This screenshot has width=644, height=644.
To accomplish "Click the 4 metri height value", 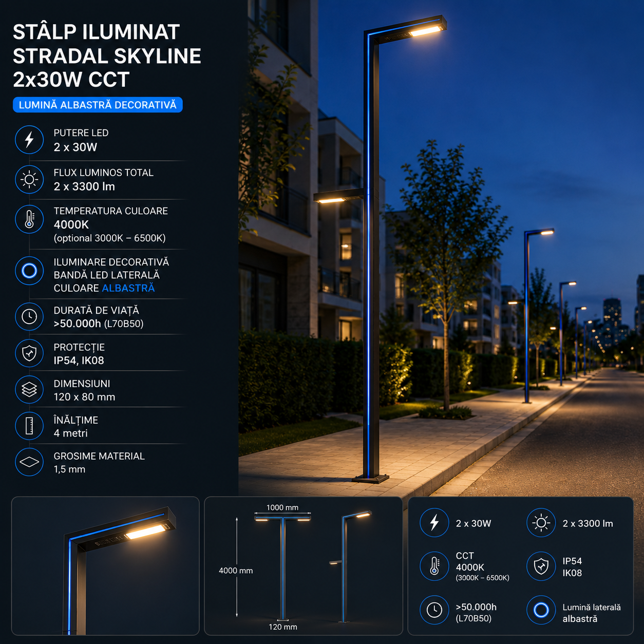I will (70, 433).
